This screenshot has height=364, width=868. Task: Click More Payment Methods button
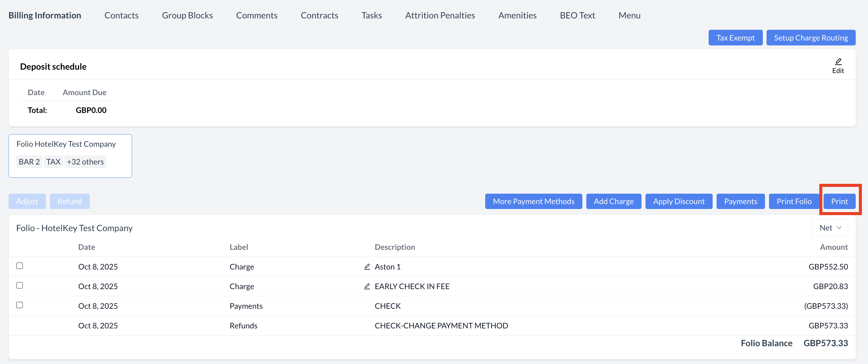(x=533, y=201)
